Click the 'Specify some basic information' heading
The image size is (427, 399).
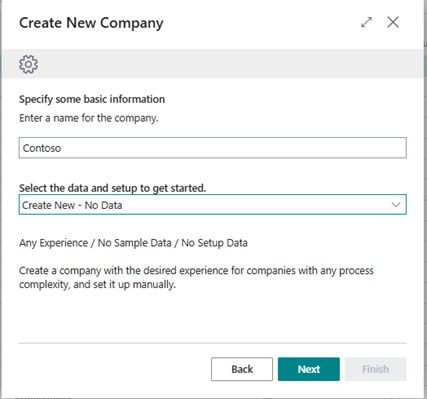point(92,99)
